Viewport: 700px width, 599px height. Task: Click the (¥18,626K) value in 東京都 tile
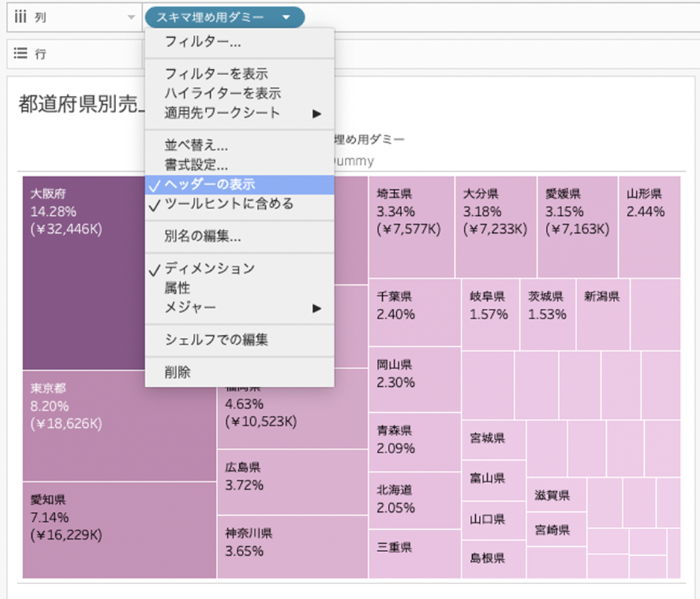click(66, 423)
